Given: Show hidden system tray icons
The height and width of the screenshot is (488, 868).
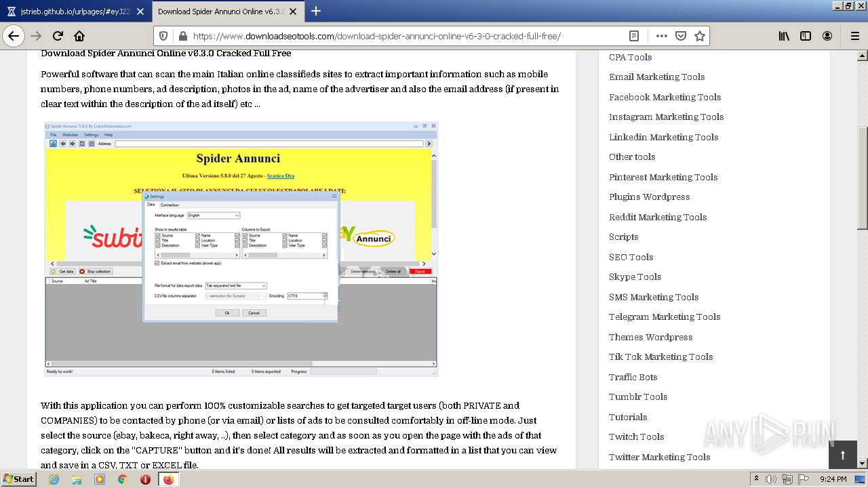Looking at the screenshot, I should (x=756, y=479).
